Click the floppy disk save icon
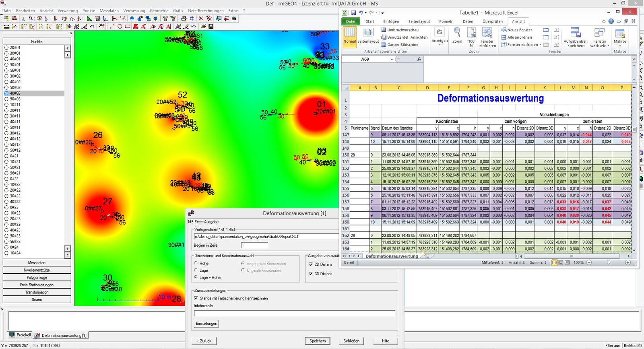Screen dimensions: 644x349 211,27
